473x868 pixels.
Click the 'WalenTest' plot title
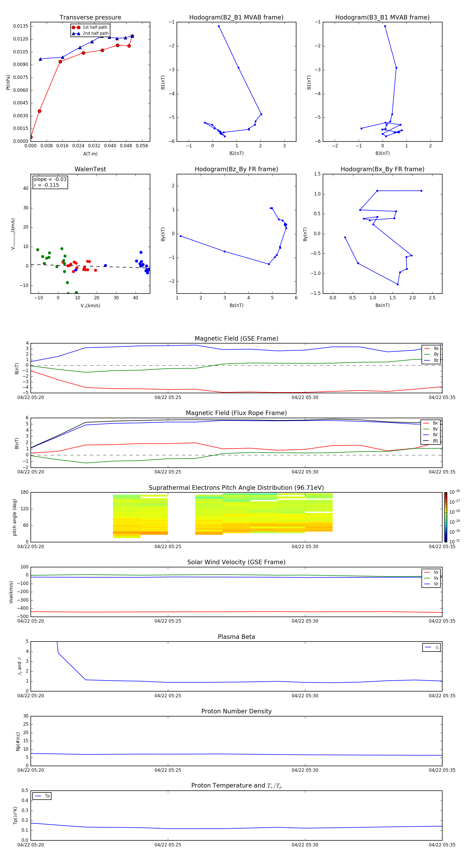90,169
